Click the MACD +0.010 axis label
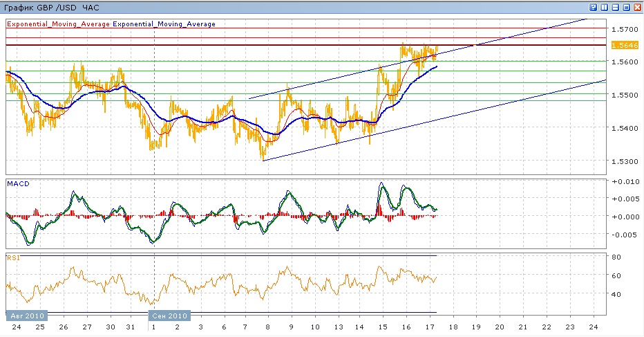The width and height of the screenshot is (644, 337). 625,181
